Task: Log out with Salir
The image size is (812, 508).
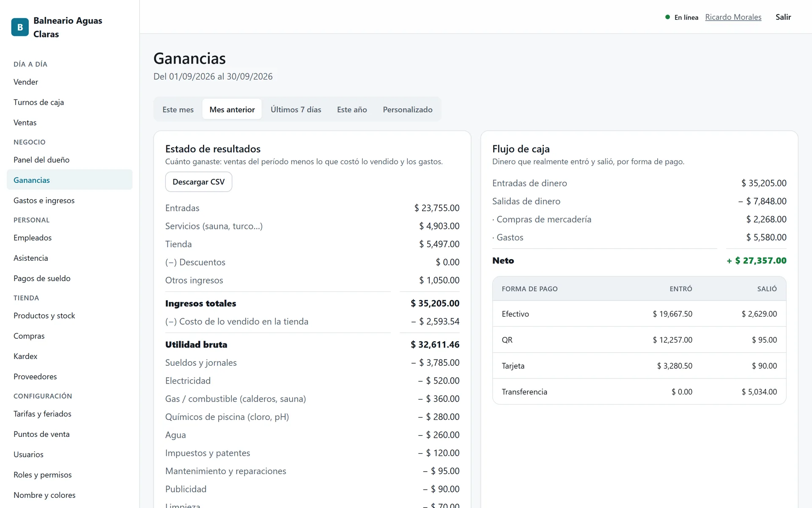Action: (x=783, y=17)
